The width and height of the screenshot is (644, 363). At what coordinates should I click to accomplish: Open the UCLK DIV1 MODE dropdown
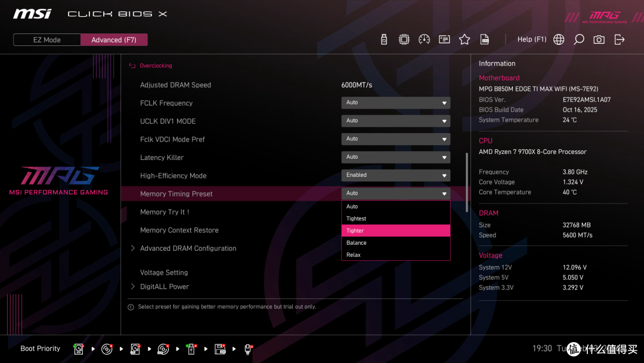395,121
